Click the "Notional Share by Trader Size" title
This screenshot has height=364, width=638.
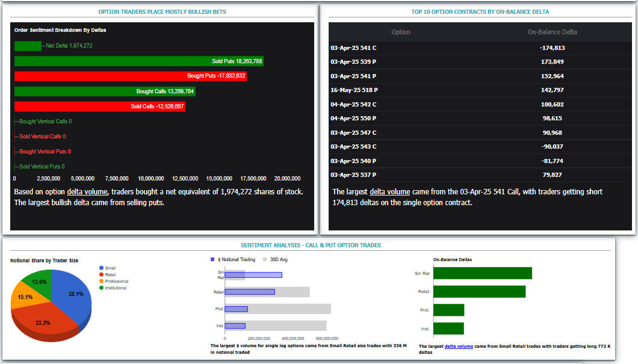45,261
